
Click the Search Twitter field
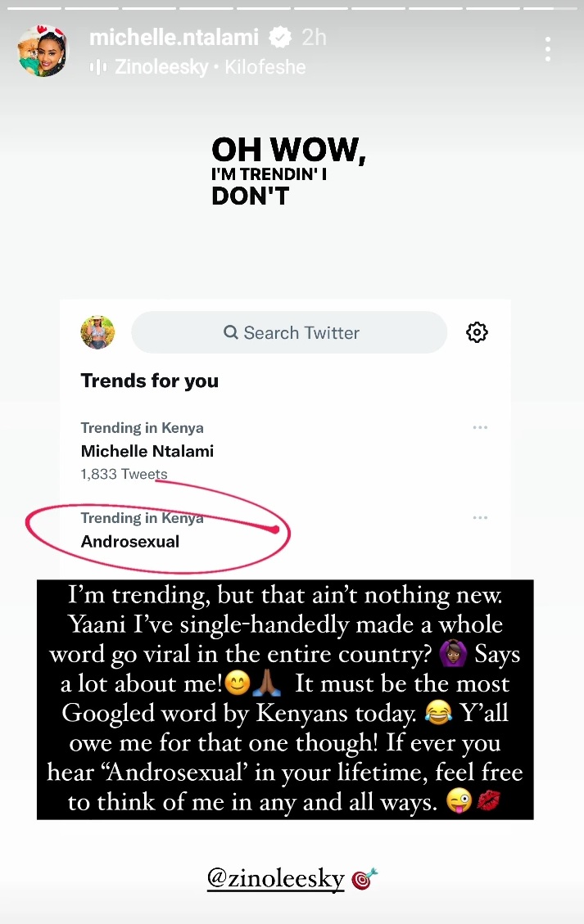pyautogui.click(x=289, y=332)
